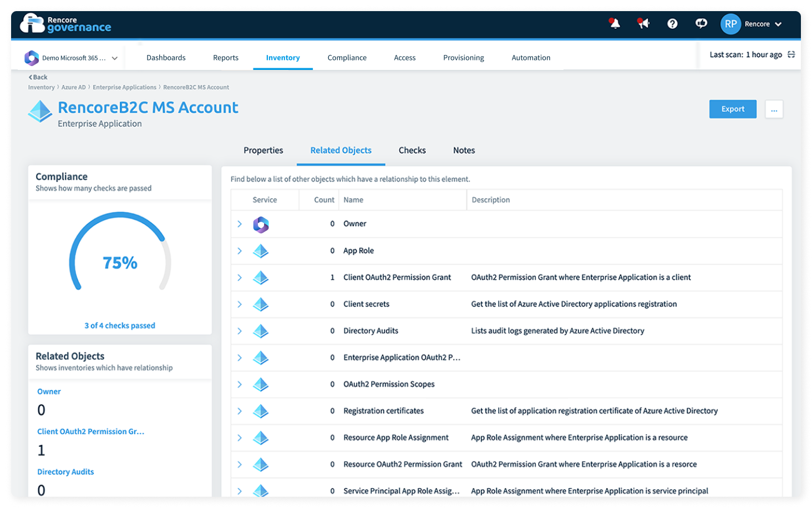Screen dimensions: 812x508
Task: Click the Azure icon in Resource App Role Assignment row
Action: (x=261, y=437)
